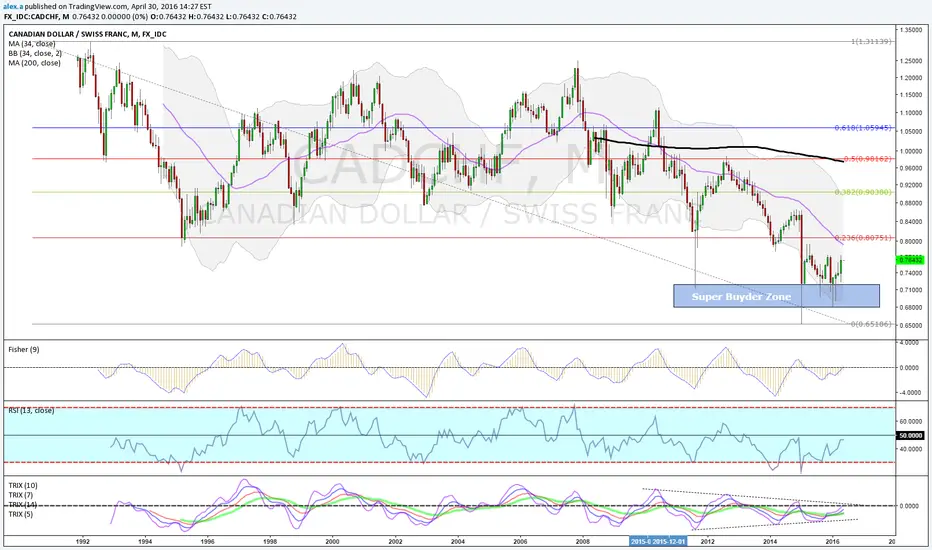932x550 pixels.
Task: Click 0.88000 on the price axis
Action: pyautogui.click(x=911, y=203)
